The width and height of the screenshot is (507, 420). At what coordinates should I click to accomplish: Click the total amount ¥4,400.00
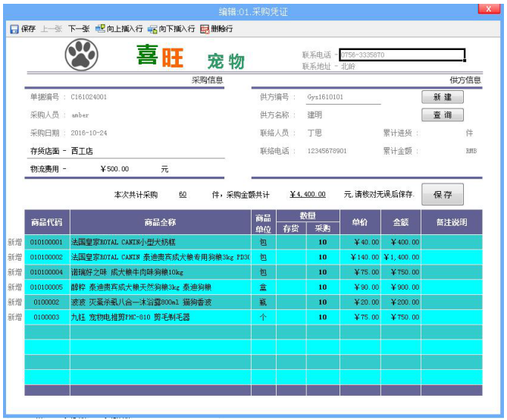[x=308, y=195]
